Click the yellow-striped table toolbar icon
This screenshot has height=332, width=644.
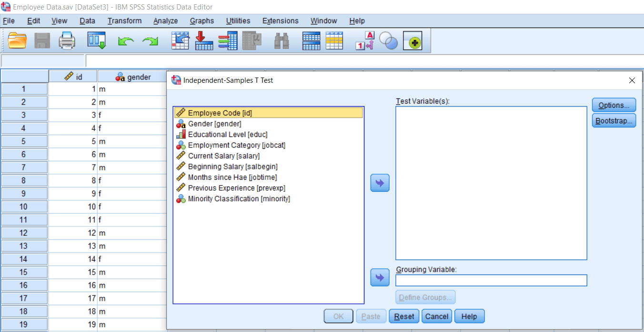click(334, 41)
